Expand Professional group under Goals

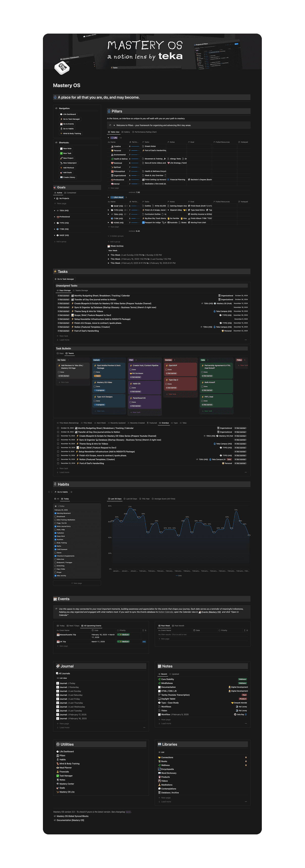(55, 217)
